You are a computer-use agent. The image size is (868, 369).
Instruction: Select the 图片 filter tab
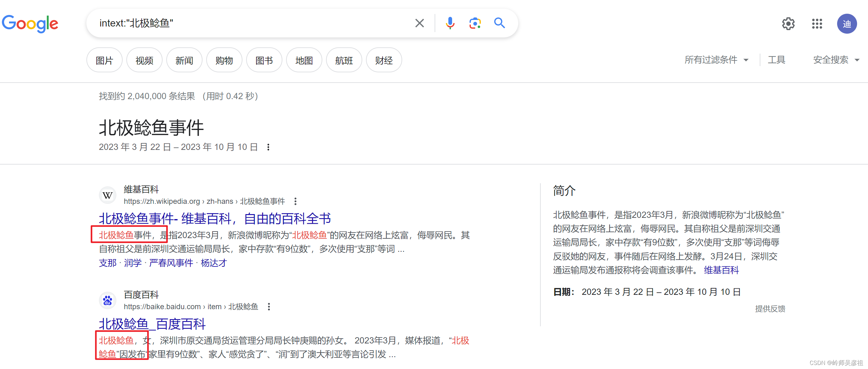click(105, 60)
